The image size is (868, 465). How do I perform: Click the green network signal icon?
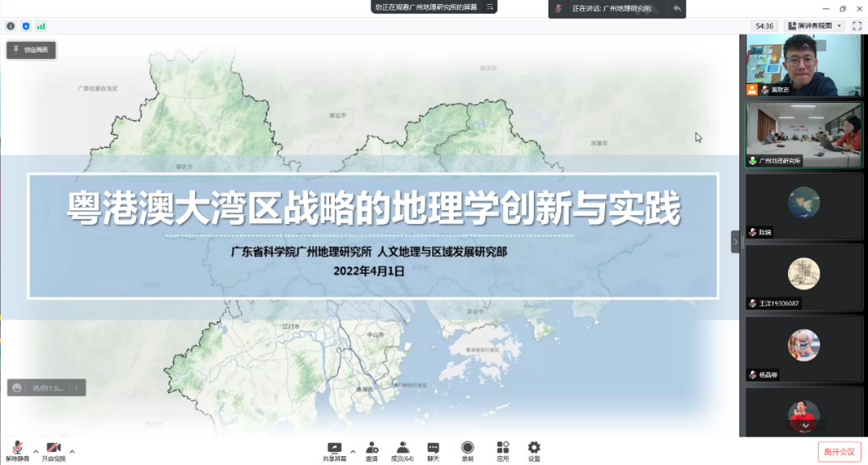(41, 26)
